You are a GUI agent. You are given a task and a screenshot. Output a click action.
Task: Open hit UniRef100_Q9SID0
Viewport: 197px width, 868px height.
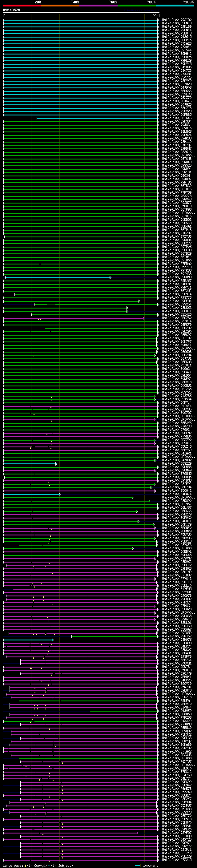pos(177,20)
